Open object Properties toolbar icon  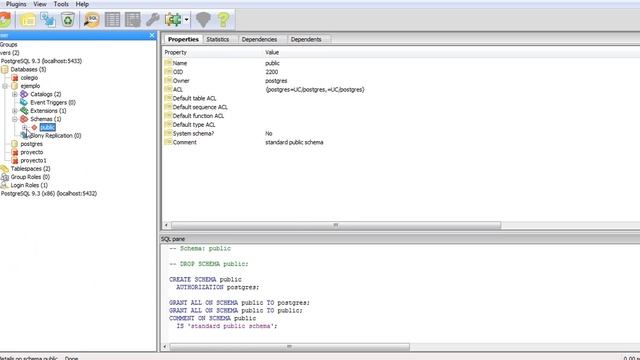click(x=28, y=20)
